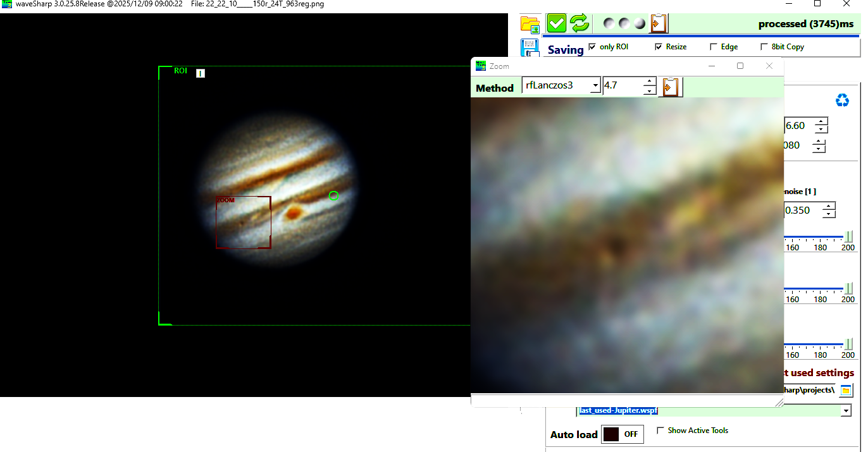Click the blue recycle reset icon
Screen dimensions: 868x452
point(842,101)
